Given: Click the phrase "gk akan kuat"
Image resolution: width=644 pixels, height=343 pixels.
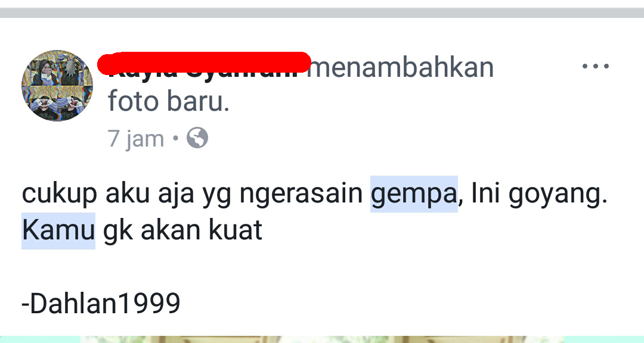Looking at the screenshot, I should [x=182, y=230].
